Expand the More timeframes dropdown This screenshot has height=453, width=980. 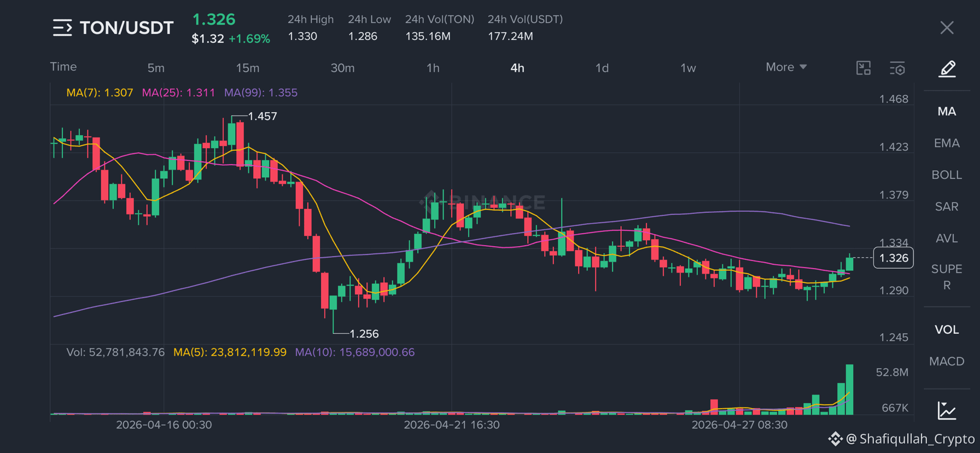(786, 67)
